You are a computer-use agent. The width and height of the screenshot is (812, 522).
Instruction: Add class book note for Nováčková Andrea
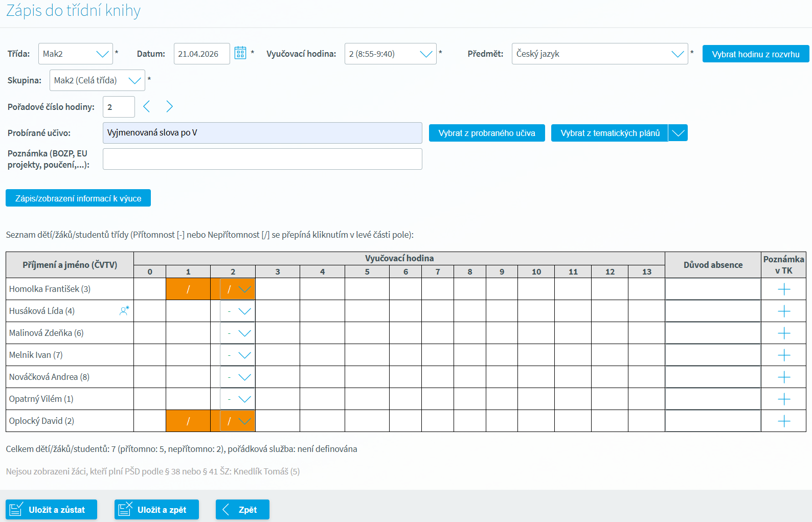click(783, 377)
